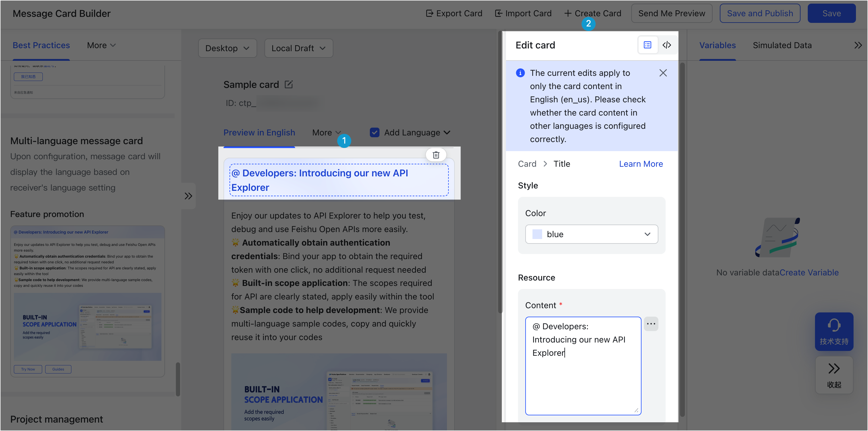
Task: Open the 技术支持 support button
Action: [834, 332]
